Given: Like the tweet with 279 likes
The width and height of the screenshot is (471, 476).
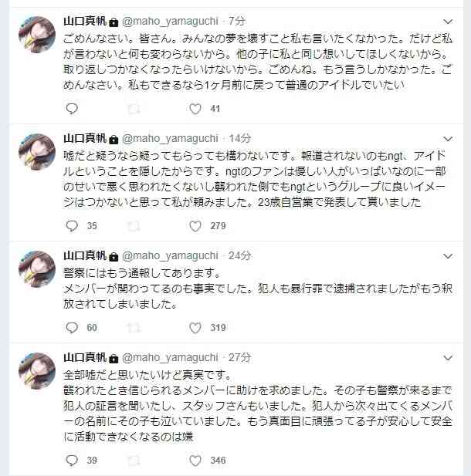Looking at the screenshot, I should click(195, 226).
